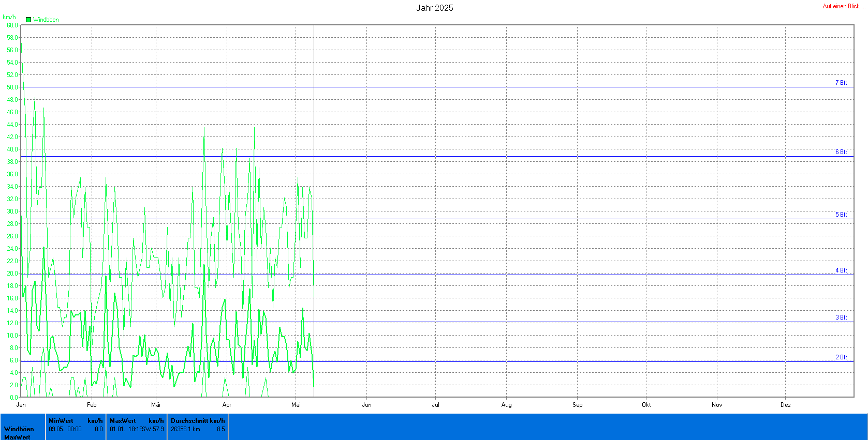
Task: Click the 'Jahr 2025' chart title
Action: (x=434, y=8)
